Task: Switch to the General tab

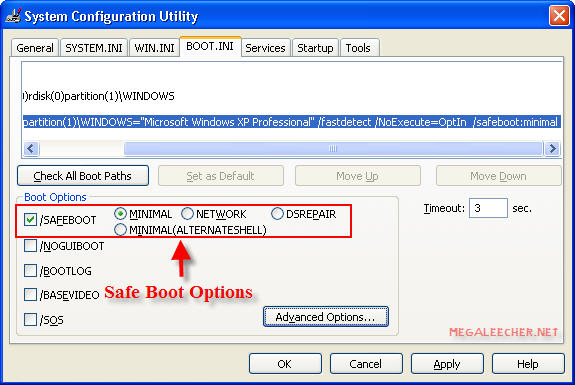Action: (x=35, y=48)
